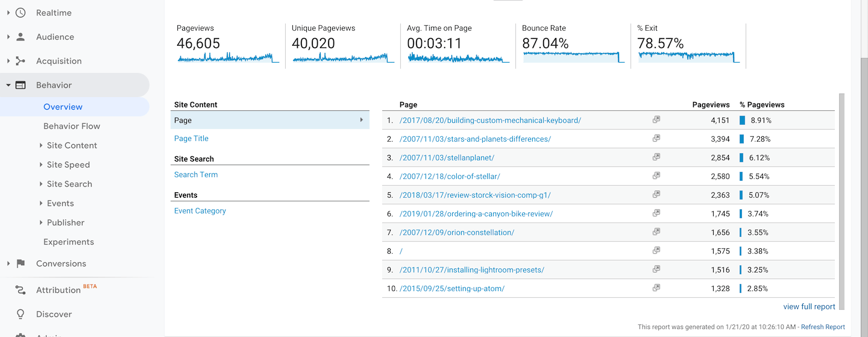Select the Unique Pageviews metric sparkline
Image resolution: width=868 pixels, height=337 pixels.
[343, 57]
